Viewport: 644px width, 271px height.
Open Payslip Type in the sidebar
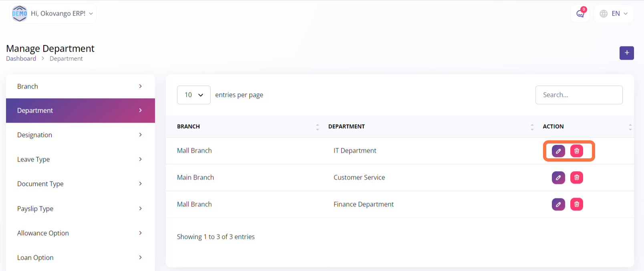(80, 209)
